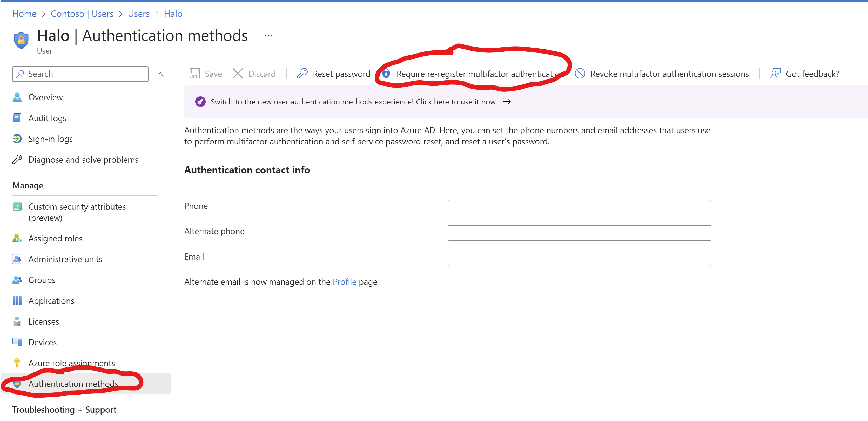Screen dimensions: 868x421
Task: Click the Save button label
Action: click(213, 74)
